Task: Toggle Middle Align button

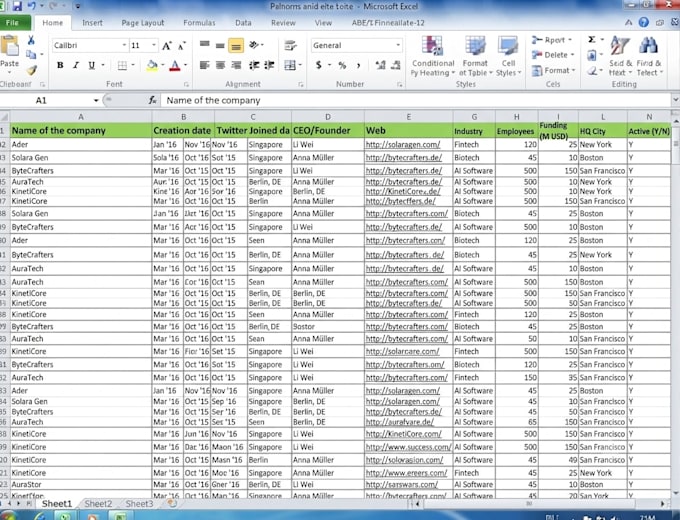Action: click(x=220, y=45)
